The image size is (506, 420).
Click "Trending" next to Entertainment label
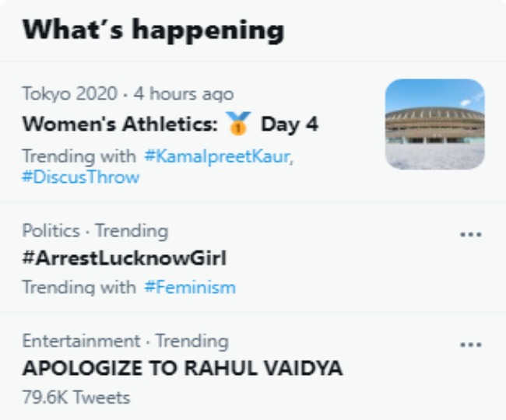click(192, 341)
